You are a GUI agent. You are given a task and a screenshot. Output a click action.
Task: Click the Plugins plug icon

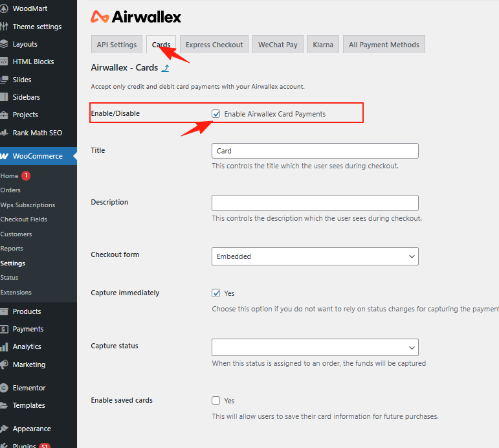tap(3, 445)
